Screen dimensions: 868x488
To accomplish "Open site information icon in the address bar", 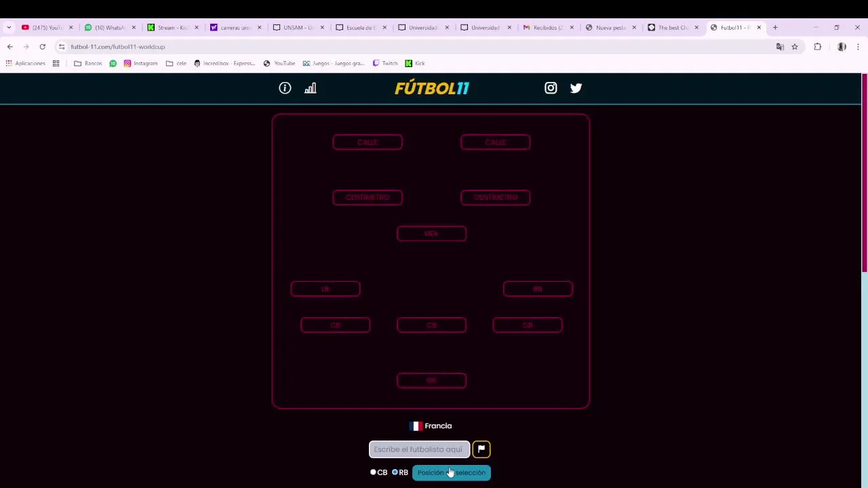I will (x=62, y=47).
